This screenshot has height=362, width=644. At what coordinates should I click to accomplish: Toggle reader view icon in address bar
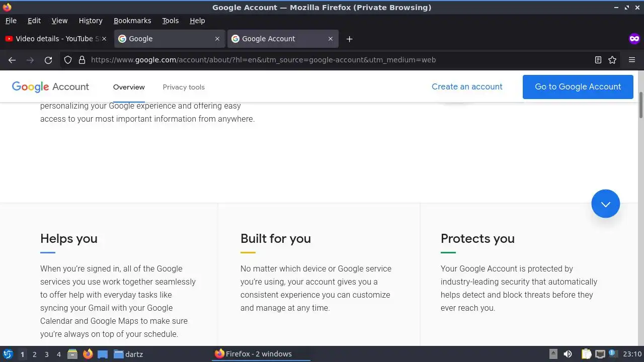coord(598,60)
